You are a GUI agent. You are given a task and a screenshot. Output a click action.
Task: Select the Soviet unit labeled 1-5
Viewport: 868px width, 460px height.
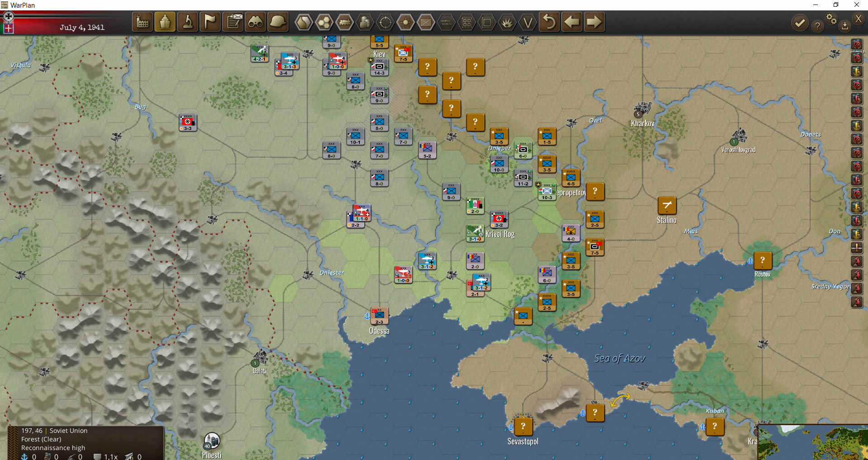click(547, 137)
